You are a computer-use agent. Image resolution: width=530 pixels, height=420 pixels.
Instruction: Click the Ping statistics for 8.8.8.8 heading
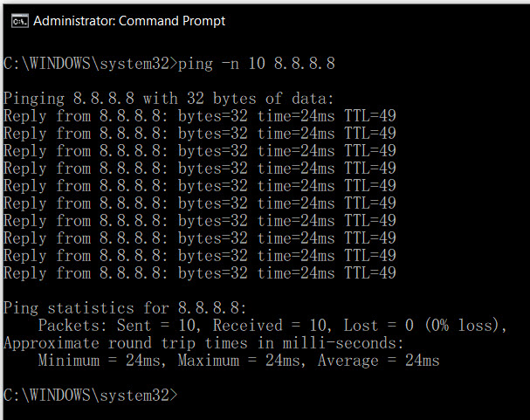click(x=125, y=308)
